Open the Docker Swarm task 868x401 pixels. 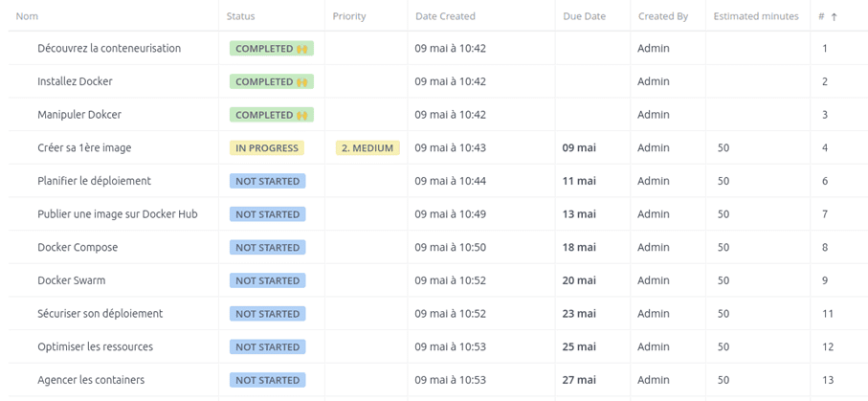(x=72, y=280)
